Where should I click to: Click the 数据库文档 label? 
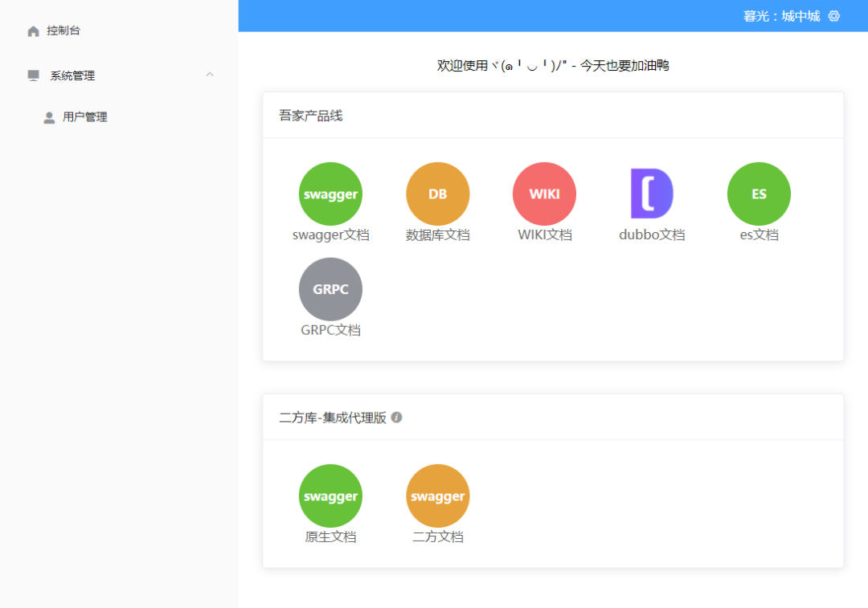click(438, 235)
